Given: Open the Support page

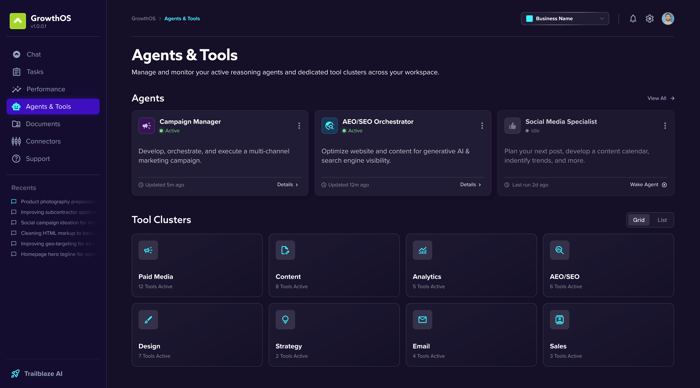Looking at the screenshot, I should tap(53, 159).
